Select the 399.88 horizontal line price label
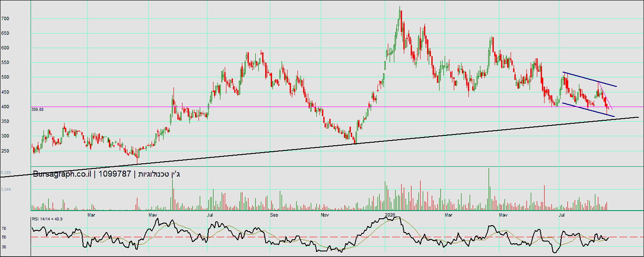644x257 pixels. click(37, 110)
